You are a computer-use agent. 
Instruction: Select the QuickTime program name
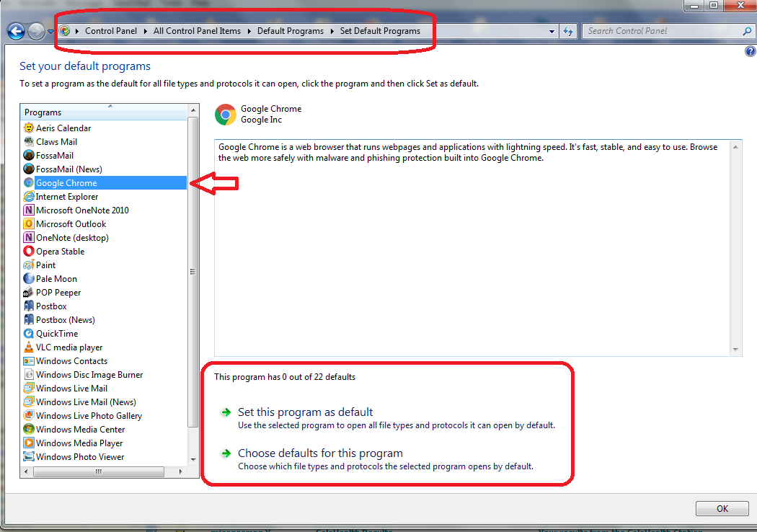pyautogui.click(x=57, y=334)
